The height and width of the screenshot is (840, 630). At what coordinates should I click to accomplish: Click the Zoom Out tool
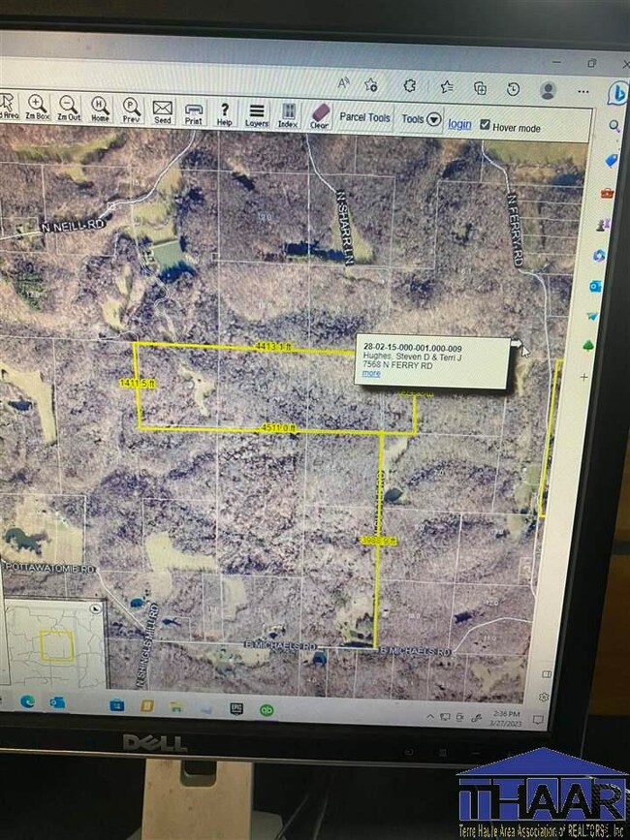[68, 109]
